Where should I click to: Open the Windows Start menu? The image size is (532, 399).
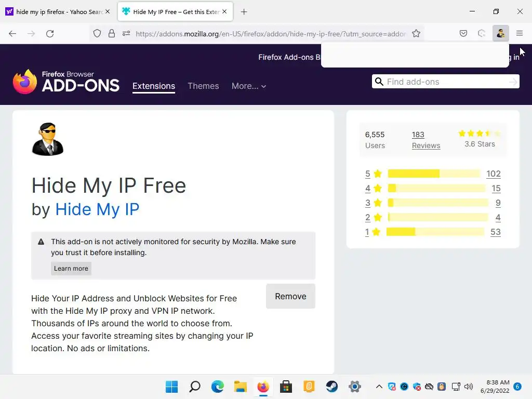[x=171, y=387]
